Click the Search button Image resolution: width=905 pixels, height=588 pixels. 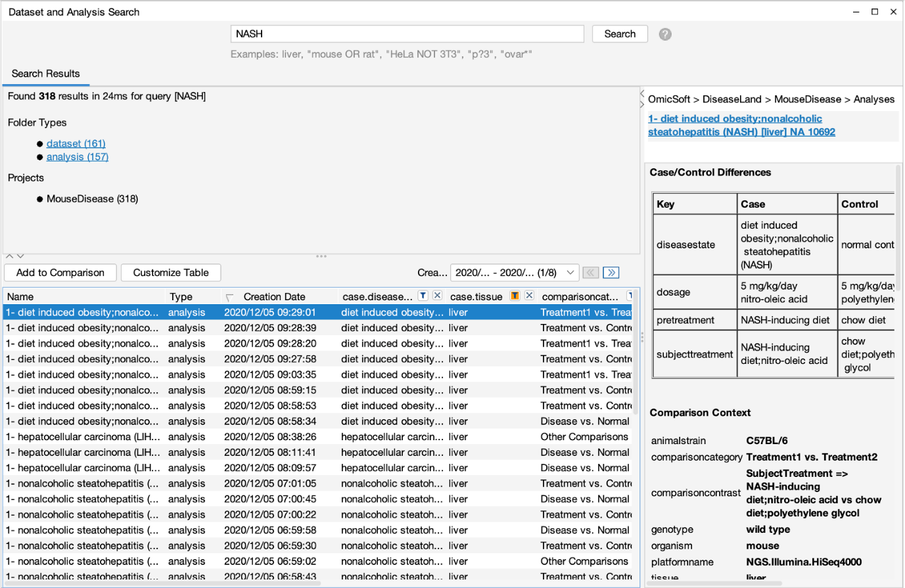(x=620, y=34)
